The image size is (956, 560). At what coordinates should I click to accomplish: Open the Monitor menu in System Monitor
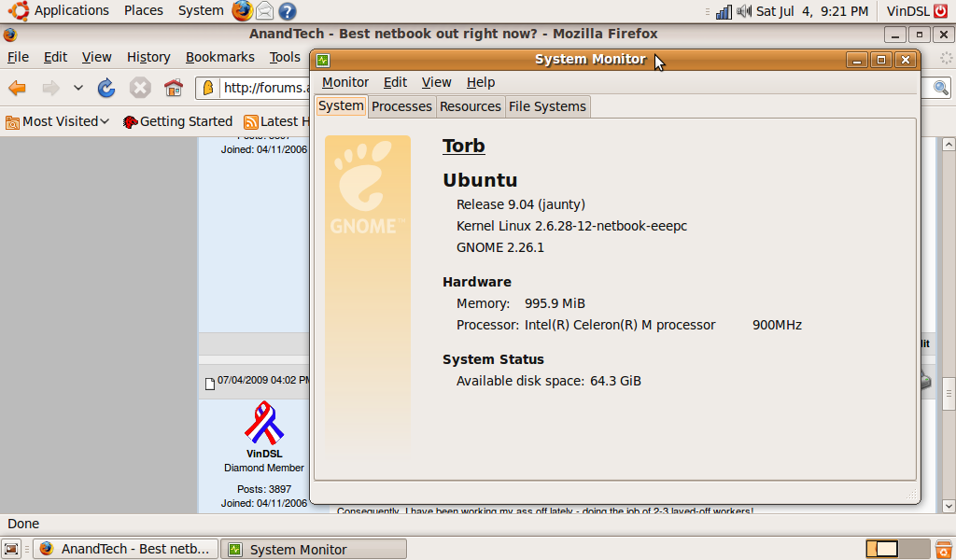(345, 82)
